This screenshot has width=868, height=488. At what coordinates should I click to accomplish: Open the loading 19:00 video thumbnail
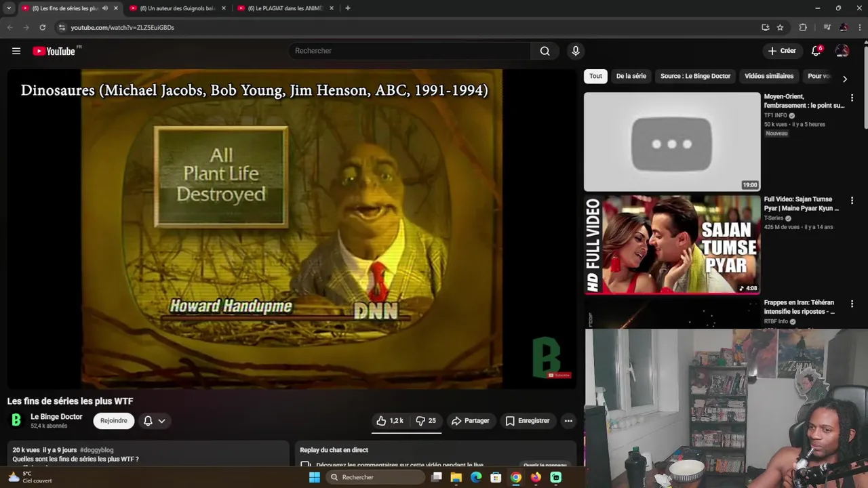click(x=672, y=142)
